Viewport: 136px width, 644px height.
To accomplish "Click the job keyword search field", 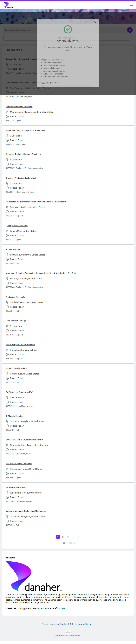I will pos(20,30).
